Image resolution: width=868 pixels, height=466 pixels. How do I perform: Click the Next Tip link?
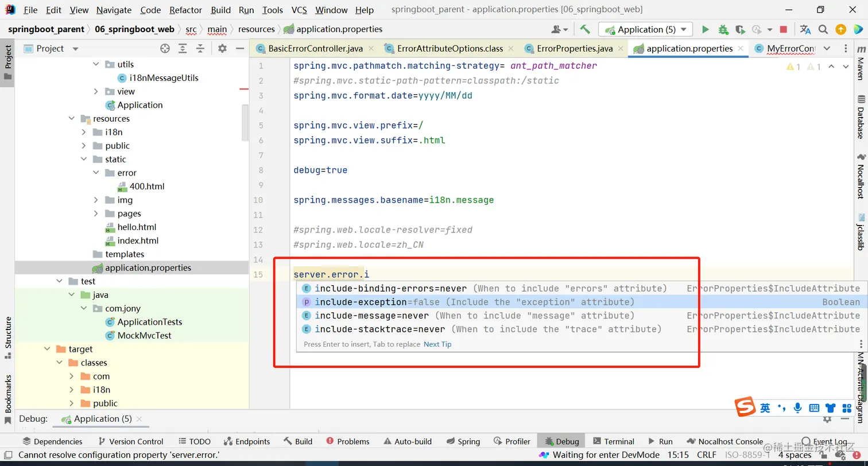coord(437,344)
